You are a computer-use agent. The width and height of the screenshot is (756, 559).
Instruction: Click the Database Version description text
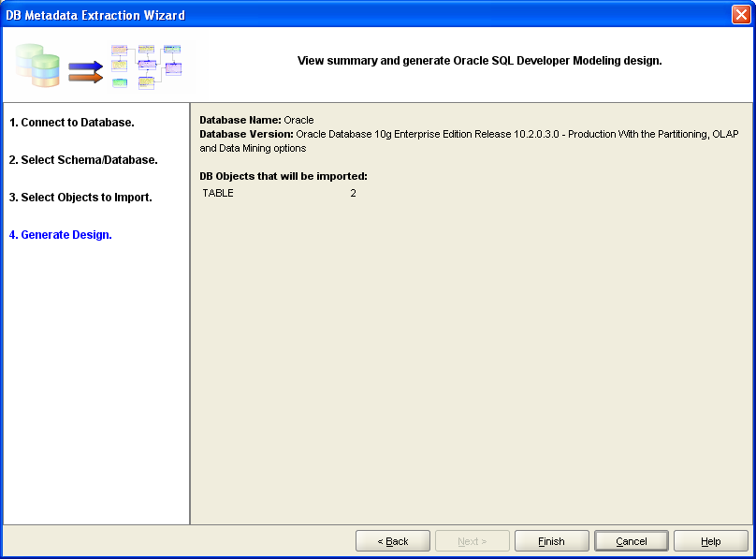pyautogui.click(x=469, y=140)
